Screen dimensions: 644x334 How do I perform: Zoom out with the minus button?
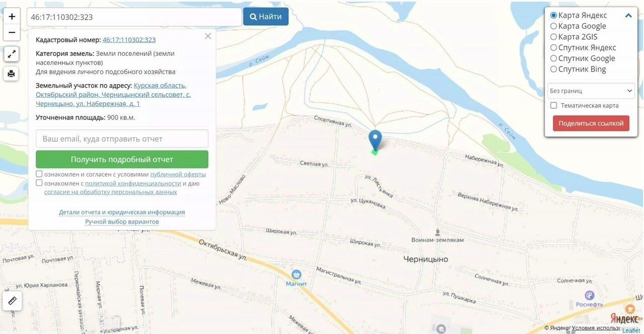(x=12, y=32)
